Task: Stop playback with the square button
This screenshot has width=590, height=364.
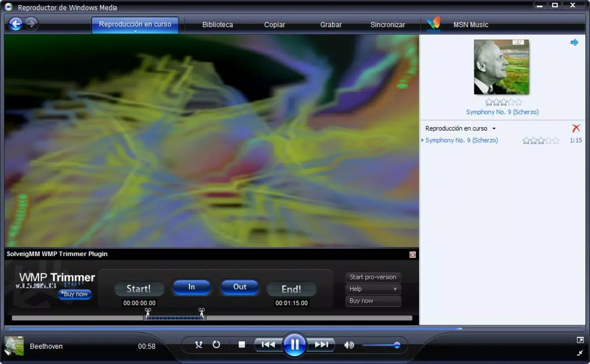Action: coord(242,345)
